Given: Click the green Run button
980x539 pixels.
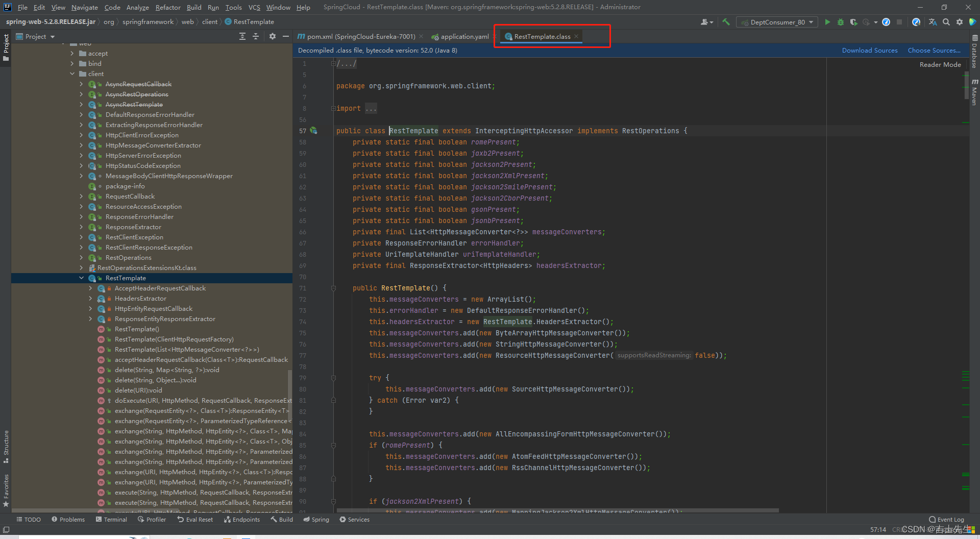Looking at the screenshot, I should click(x=827, y=22).
